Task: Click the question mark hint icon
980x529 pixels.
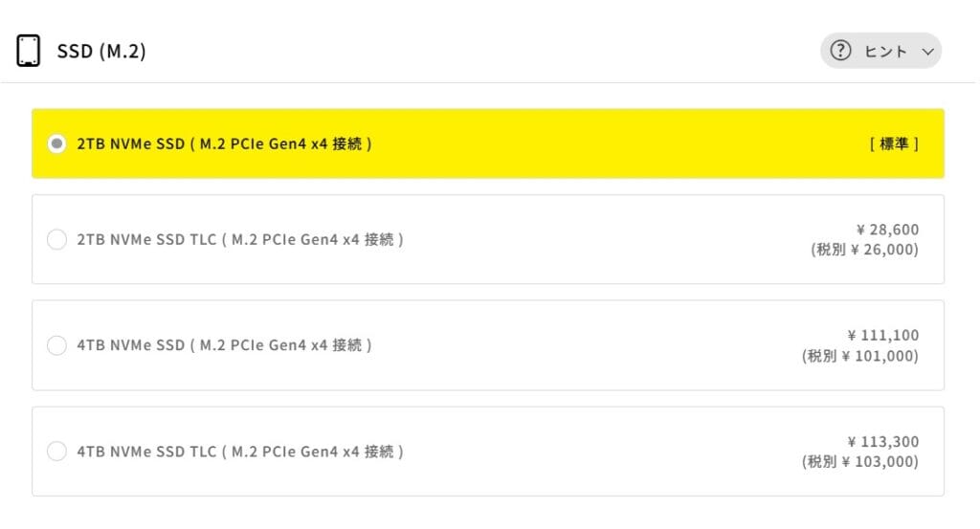Action: [x=840, y=52]
